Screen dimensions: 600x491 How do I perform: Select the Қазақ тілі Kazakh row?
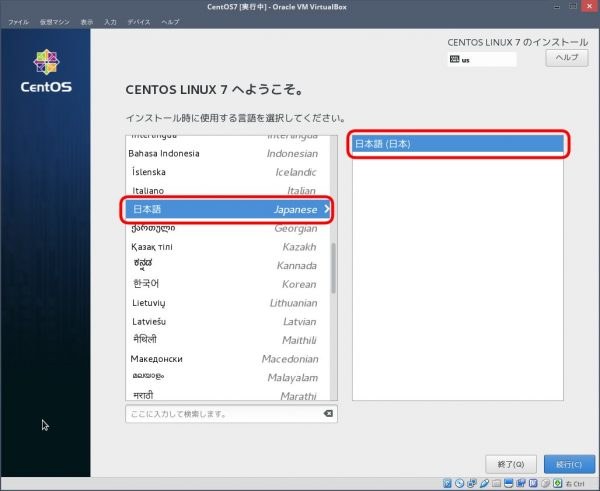click(x=228, y=247)
